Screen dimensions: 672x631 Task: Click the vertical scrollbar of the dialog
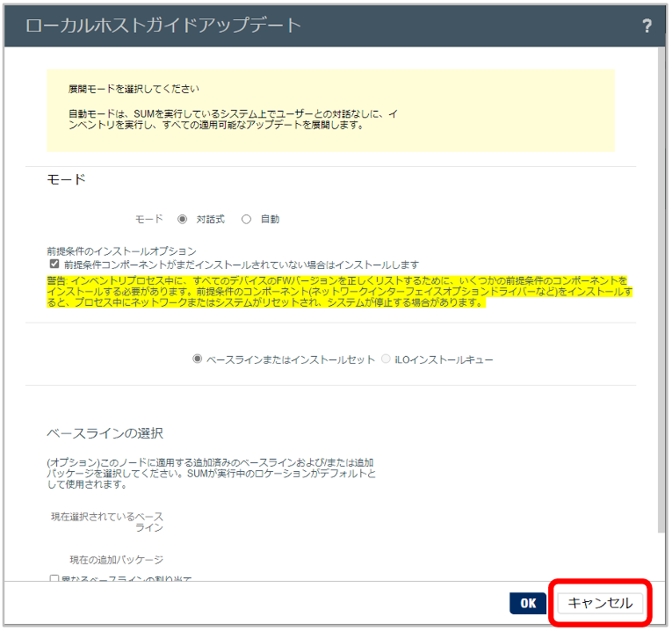click(661, 290)
